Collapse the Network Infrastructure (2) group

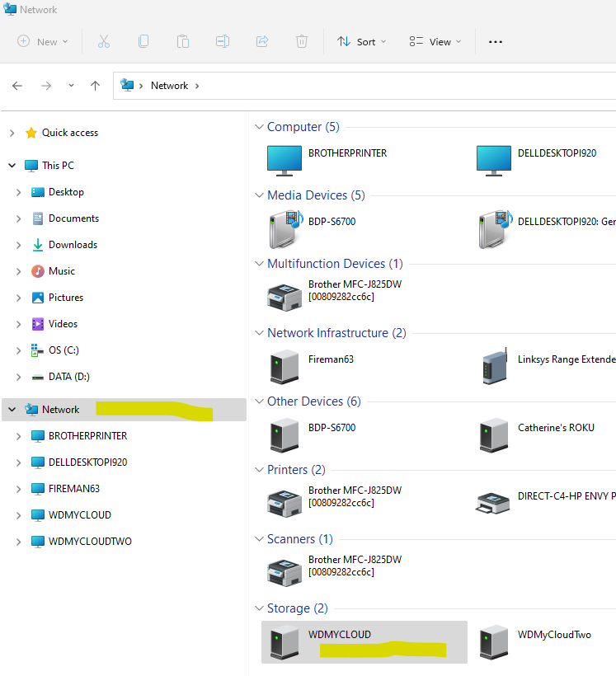pos(259,333)
